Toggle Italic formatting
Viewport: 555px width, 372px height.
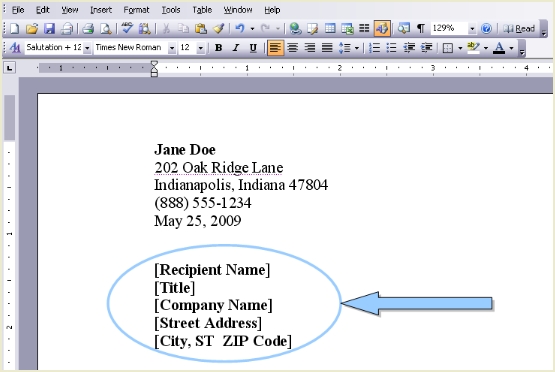coord(236,47)
